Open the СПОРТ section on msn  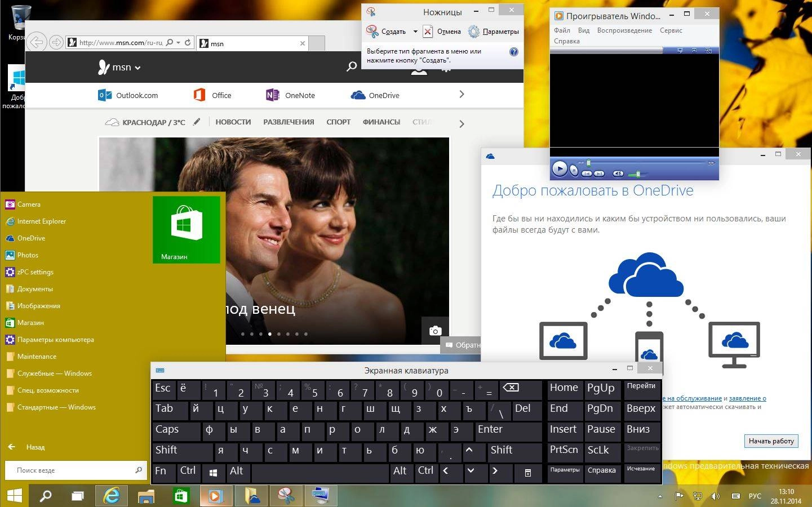338,122
